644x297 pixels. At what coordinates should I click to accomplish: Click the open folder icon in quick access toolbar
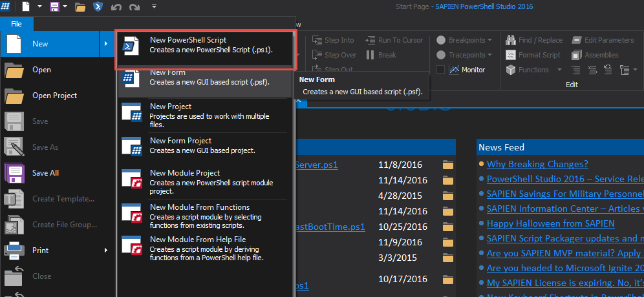pyautogui.click(x=80, y=7)
